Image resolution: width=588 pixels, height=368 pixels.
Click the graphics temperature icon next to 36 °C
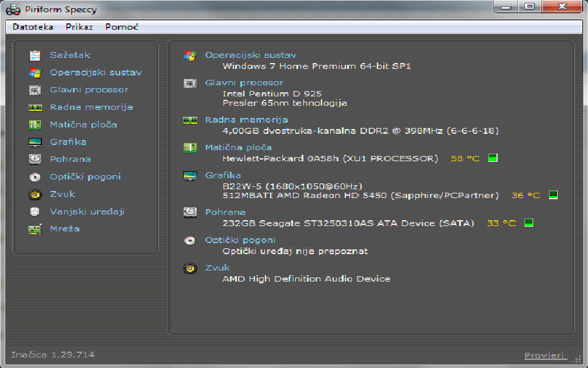553,195
